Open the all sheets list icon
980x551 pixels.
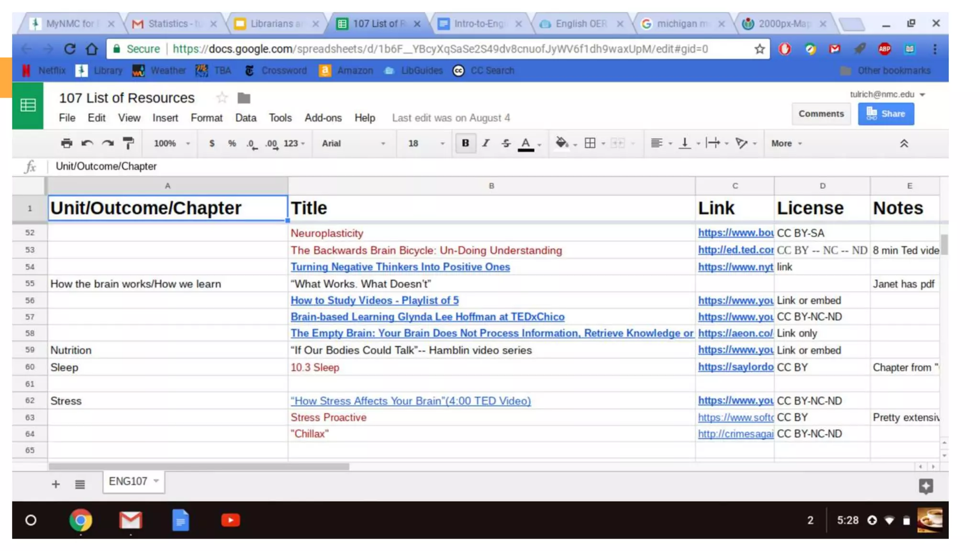point(80,484)
